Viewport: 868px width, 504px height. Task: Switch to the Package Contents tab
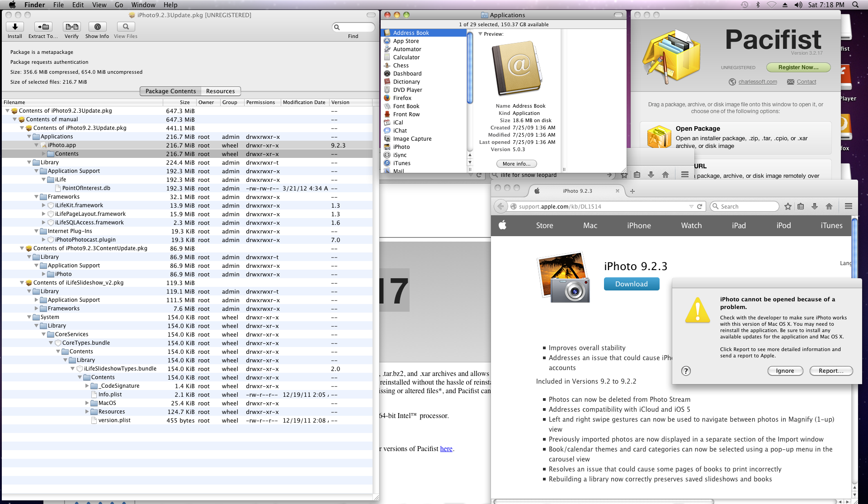click(x=170, y=91)
